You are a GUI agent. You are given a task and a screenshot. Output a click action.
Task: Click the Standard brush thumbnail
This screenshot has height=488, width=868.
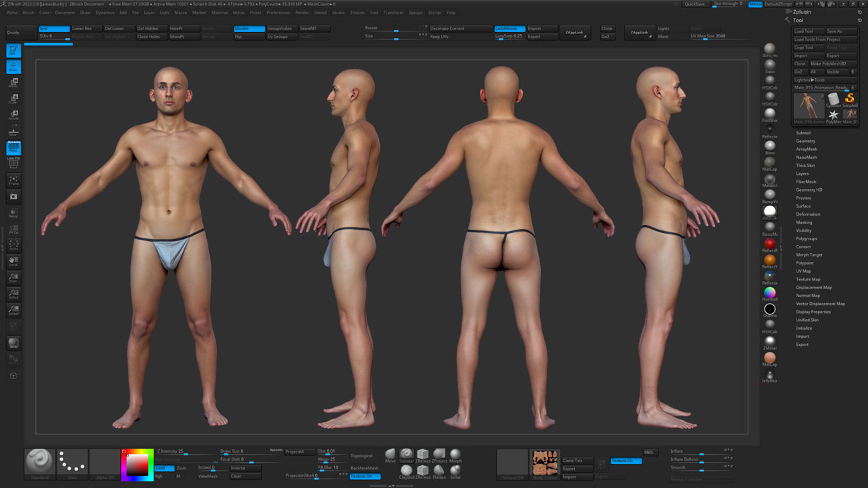(x=39, y=461)
